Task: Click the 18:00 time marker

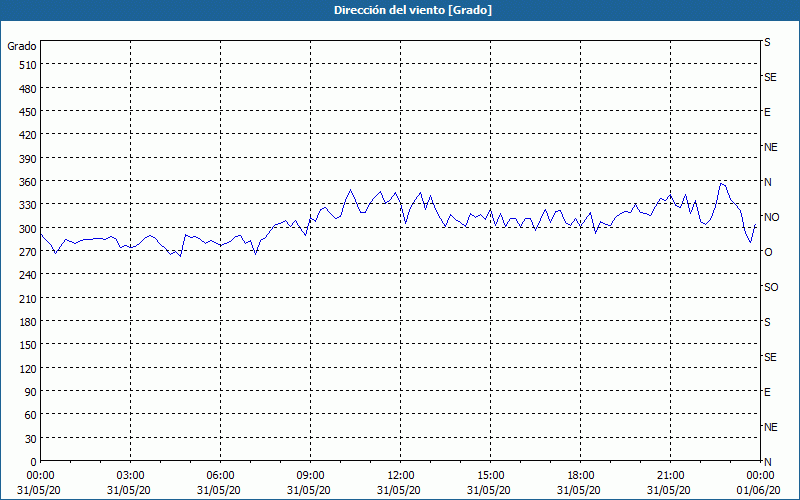Action: pyautogui.click(x=580, y=475)
